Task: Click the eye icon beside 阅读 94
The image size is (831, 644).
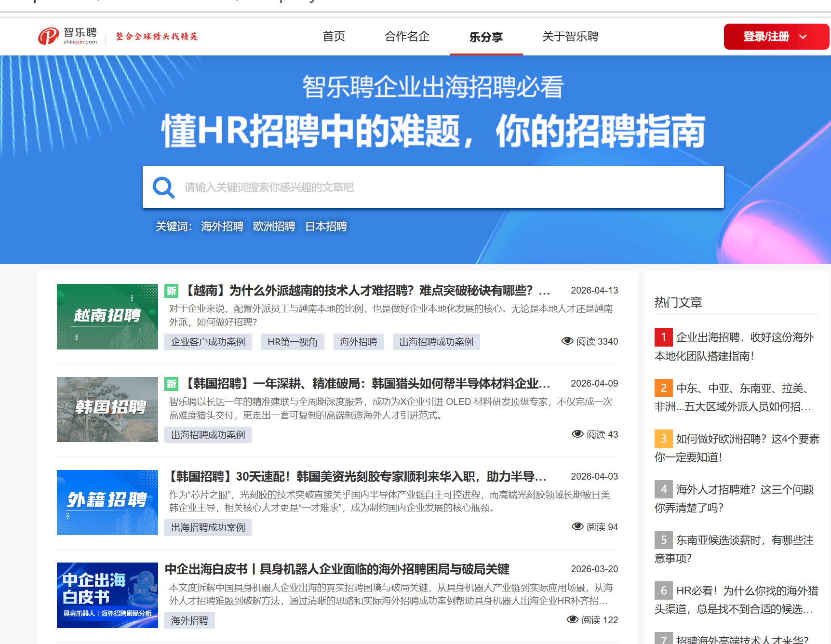Action: 577,527
